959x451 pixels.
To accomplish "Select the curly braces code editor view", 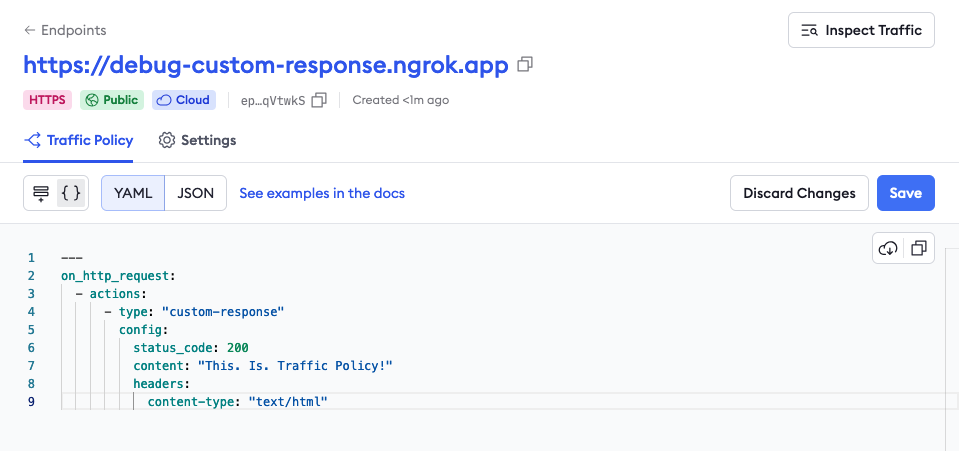I will [70, 193].
